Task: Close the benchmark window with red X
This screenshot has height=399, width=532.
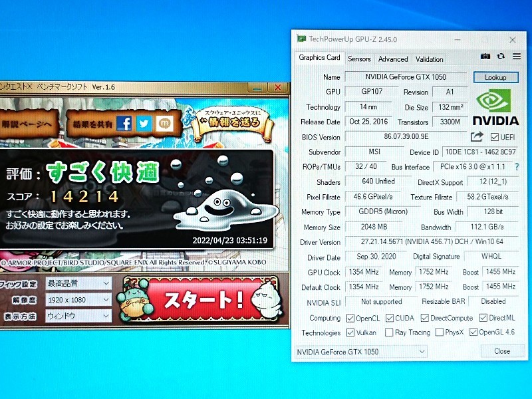Action: point(278,88)
